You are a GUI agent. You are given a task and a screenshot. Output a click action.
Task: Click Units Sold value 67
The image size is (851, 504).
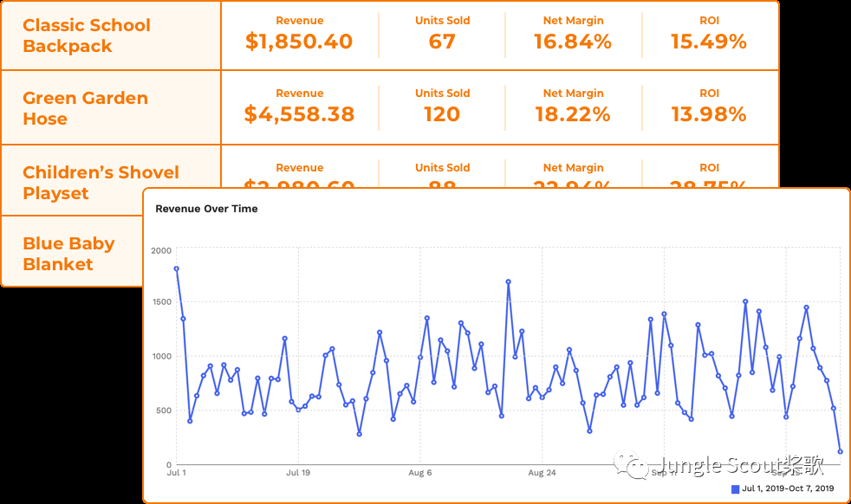coord(442,42)
